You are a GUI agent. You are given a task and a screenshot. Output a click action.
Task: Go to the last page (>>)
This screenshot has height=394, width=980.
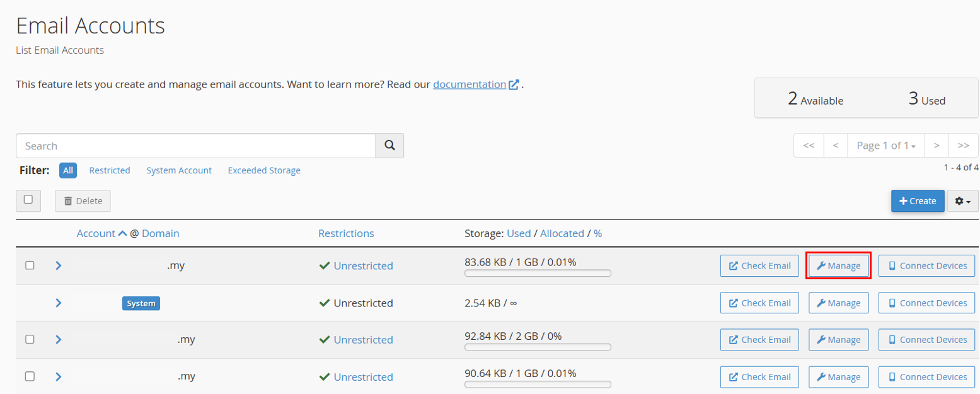[963, 146]
